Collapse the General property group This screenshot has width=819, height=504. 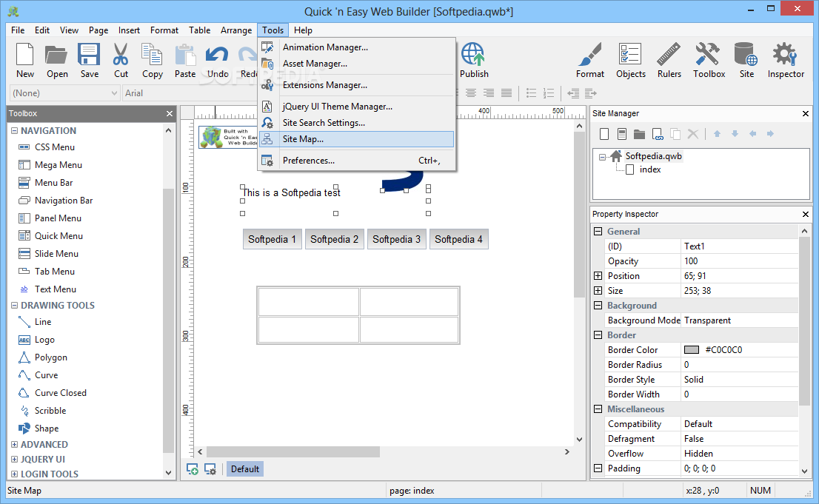(x=598, y=232)
